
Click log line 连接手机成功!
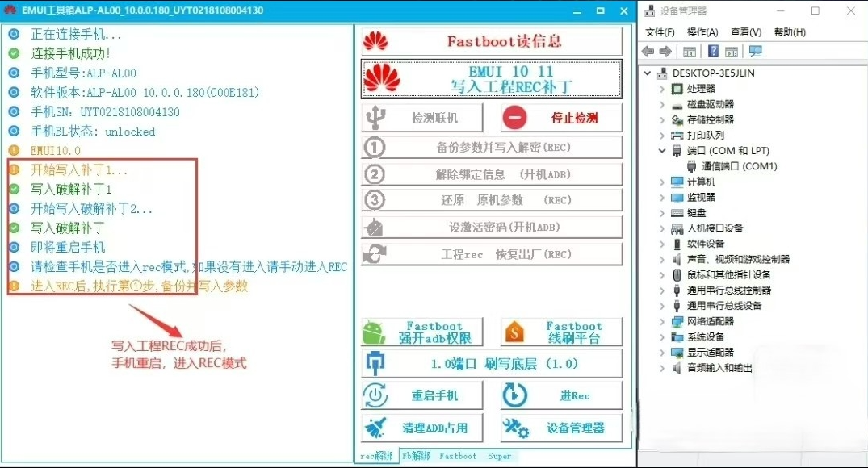click(x=70, y=54)
